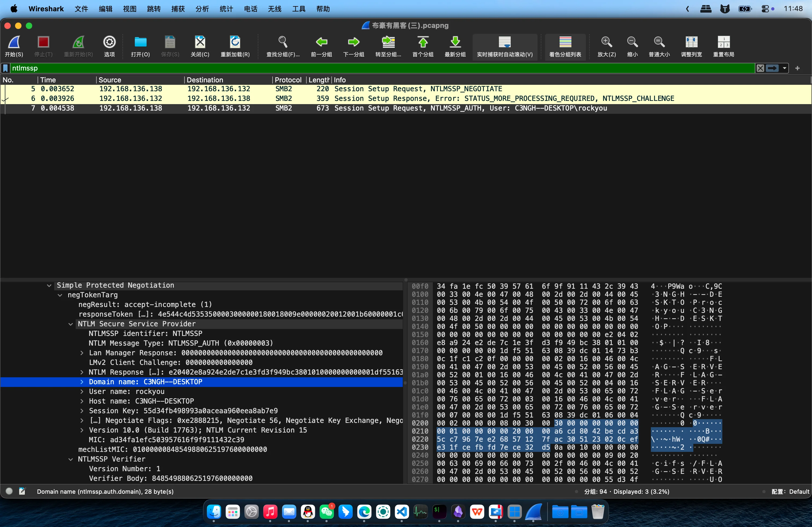Open the 统计 menu

(x=226, y=9)
